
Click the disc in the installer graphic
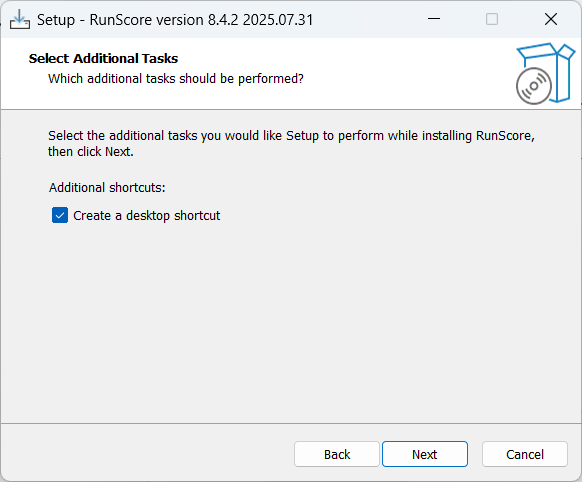[533, 86]
